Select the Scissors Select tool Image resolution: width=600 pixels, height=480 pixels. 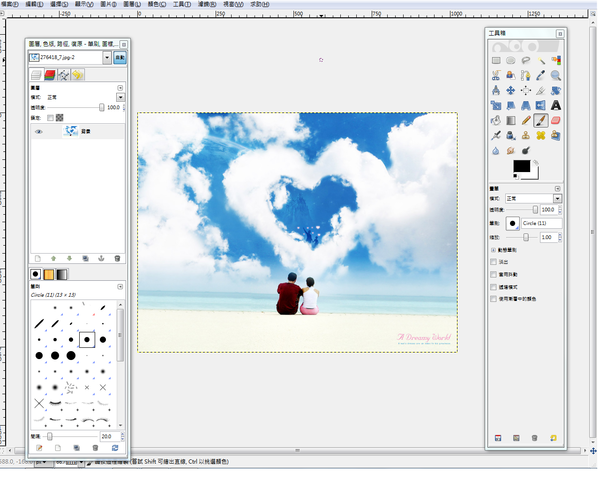[496, 75]
